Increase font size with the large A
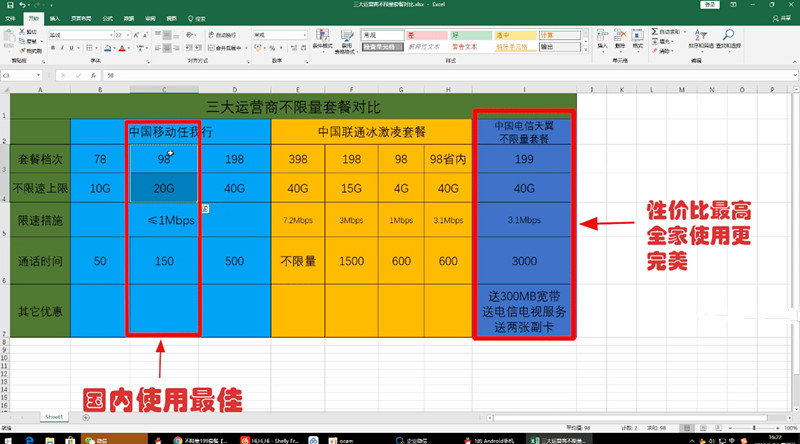The height and width of the screenshot is (444, 800). (136, 35)
